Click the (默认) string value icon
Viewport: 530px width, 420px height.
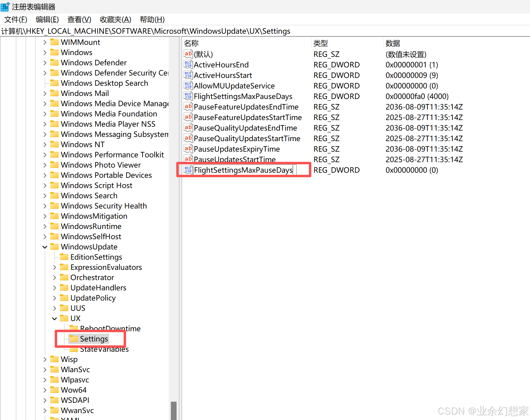[188, 54]
